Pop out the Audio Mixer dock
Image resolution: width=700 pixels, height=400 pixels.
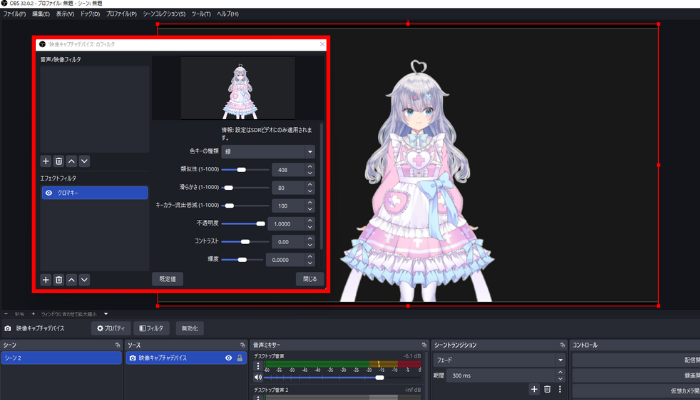[x=424, y=345]
